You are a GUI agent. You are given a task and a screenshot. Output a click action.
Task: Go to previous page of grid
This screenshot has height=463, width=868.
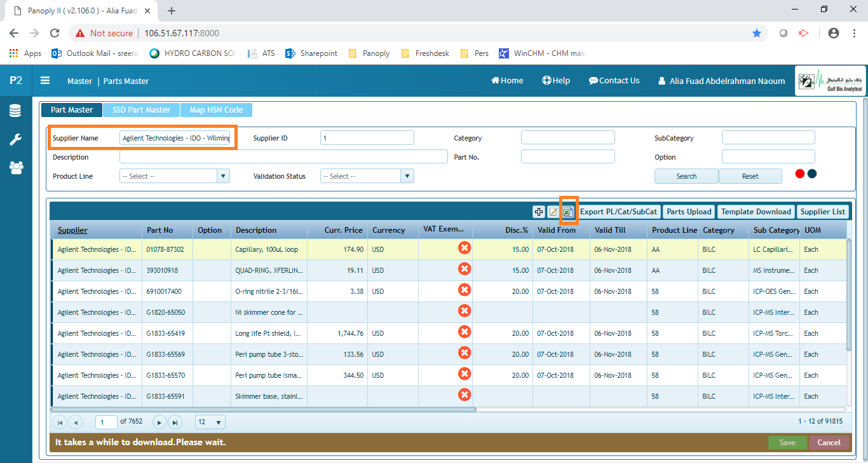pos(75,422)
